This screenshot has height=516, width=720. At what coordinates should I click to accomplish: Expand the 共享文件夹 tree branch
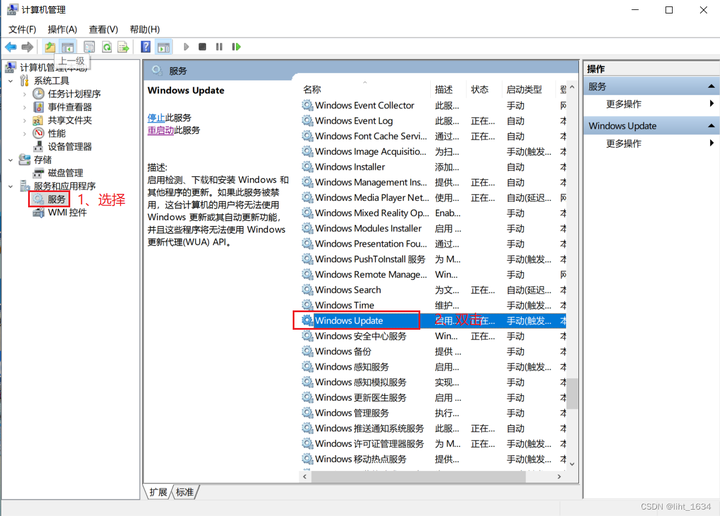(24, 121)
